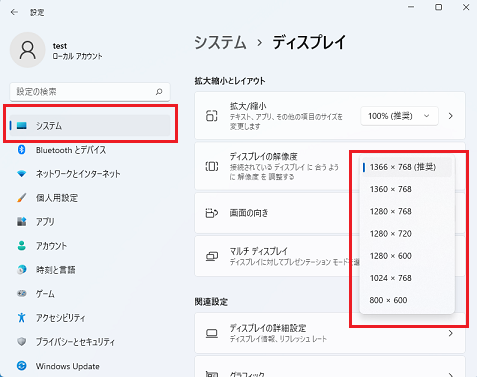Click the マルチ ディスプレイ icon

212,256
